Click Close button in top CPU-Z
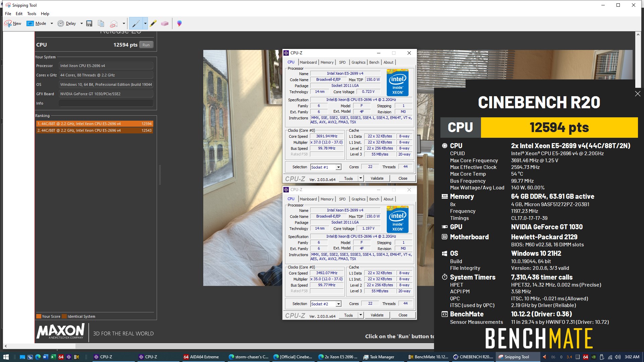The width and height of the screenshot is (644, 362). click(403, 179)
